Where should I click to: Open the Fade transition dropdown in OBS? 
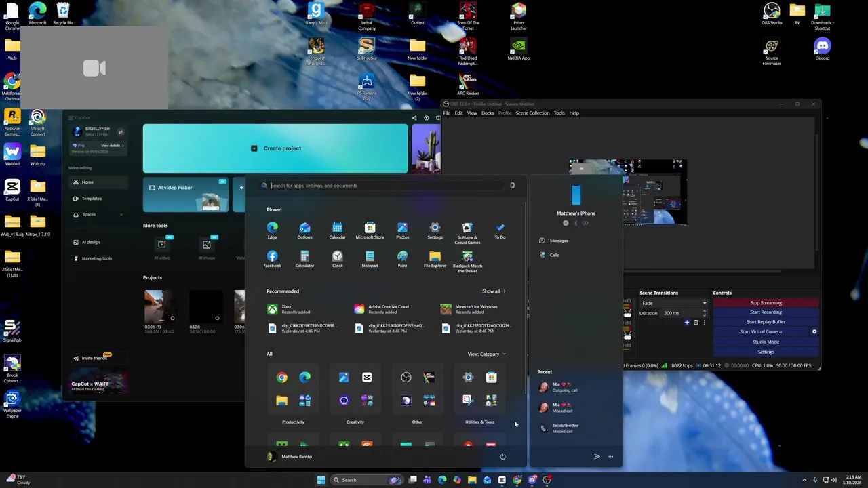click(673, 303)
